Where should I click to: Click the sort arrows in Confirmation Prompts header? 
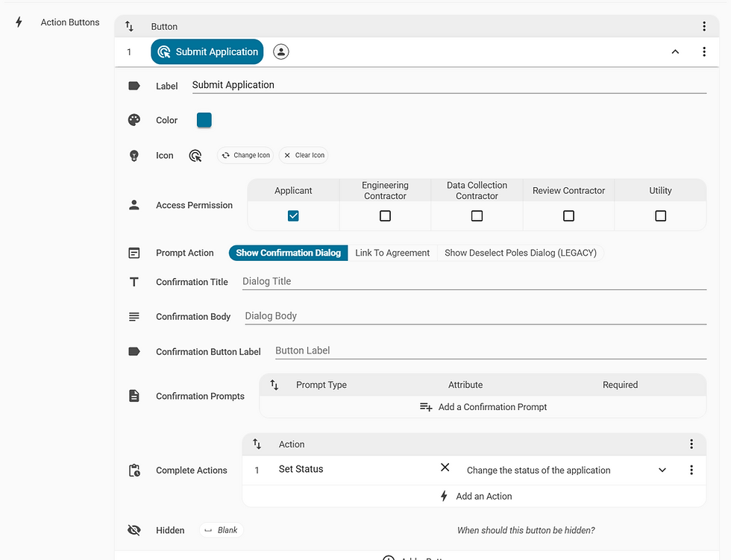274,385
